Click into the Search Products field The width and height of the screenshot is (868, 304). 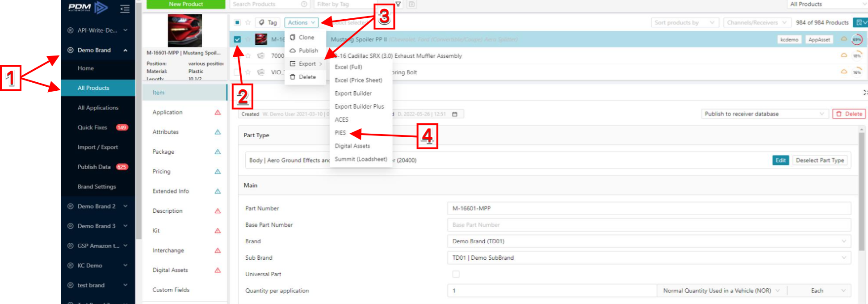270,4
